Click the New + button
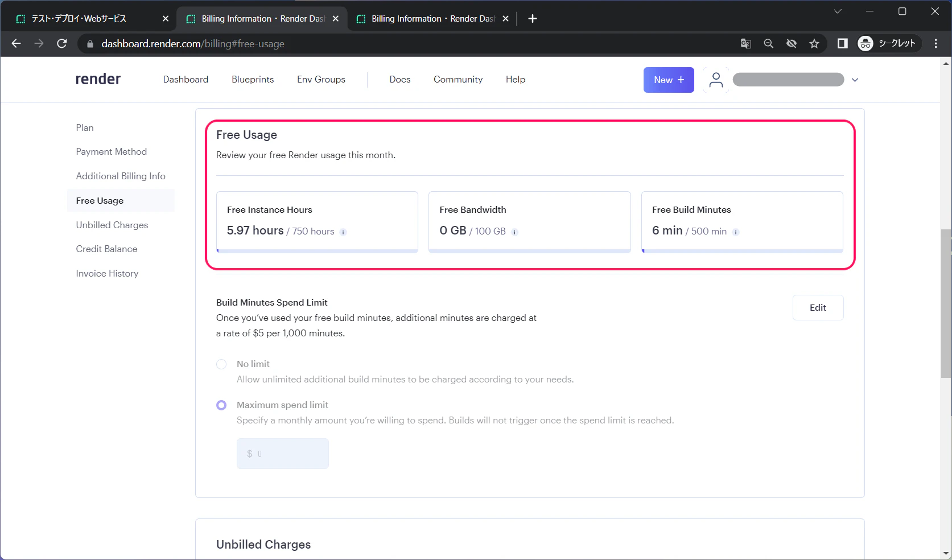The width and height of the screenshot is (952, 560). point(669,80)
